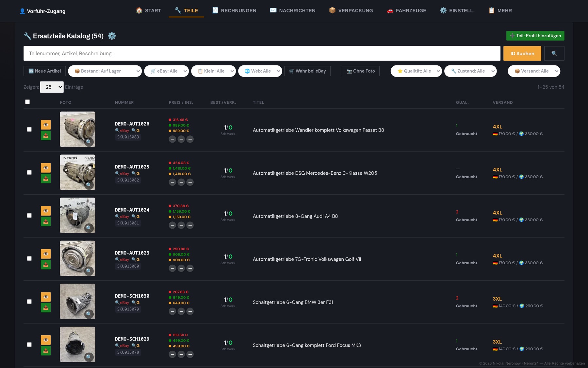Zoom the photo of DEMO-AUT1024 via magnifier
The image size is (588, 368).
(x=89, y=228)
